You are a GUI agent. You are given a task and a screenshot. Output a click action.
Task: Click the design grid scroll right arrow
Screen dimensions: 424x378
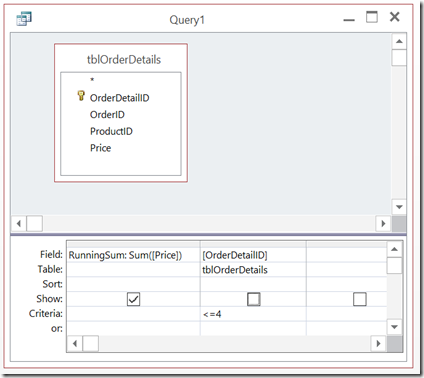pos(378,343)
